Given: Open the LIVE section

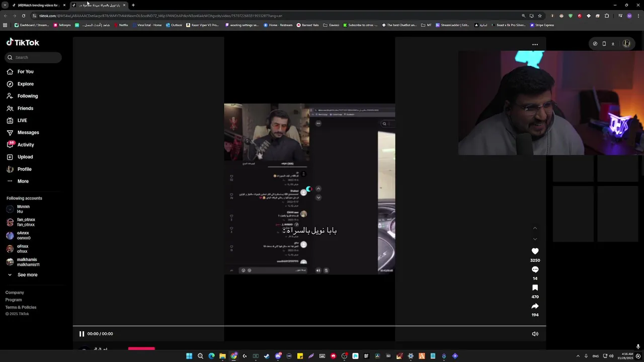Looking at the screenshot, I should coord(17,121).
